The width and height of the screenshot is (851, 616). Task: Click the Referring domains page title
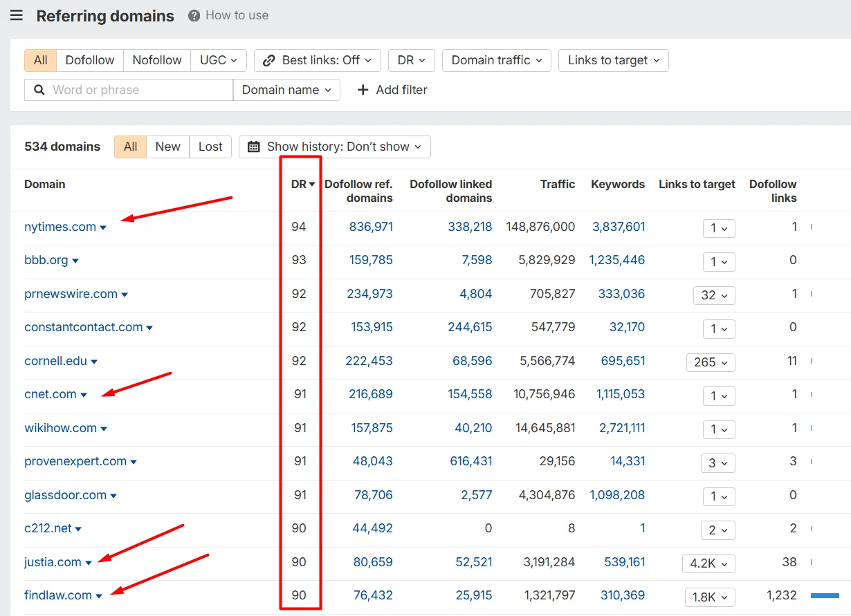click(105, 16)
